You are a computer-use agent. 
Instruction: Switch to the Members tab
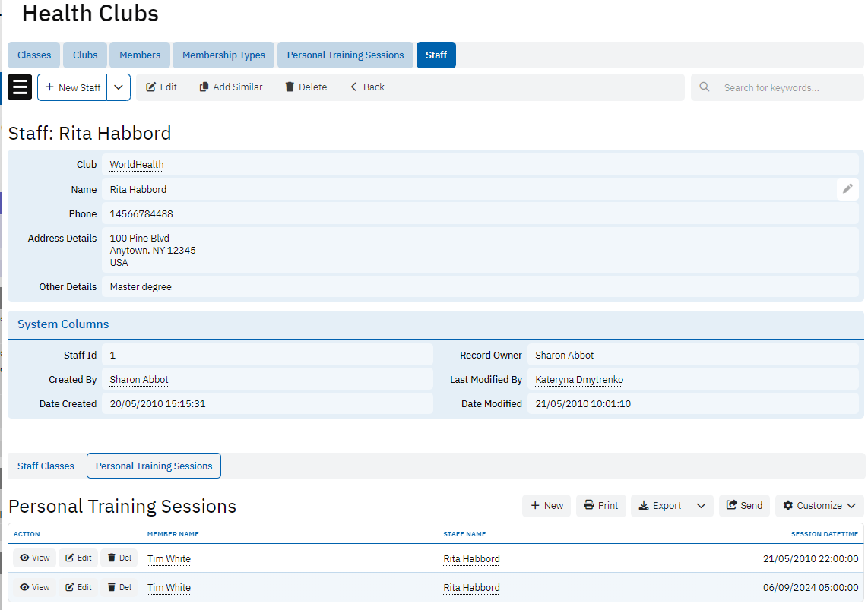pos(140,55)
